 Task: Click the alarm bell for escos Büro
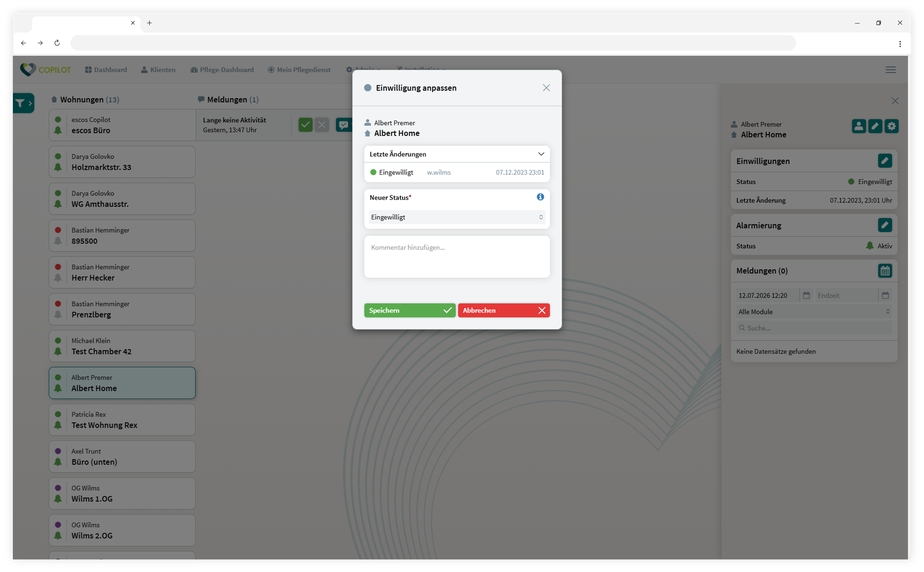(58, 131)
